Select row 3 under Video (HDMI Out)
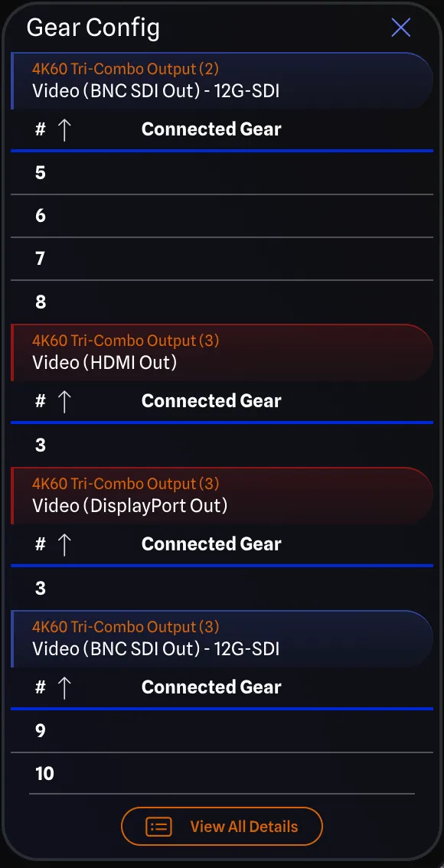The height and width of the screenshot is (868, 444). [222, 445]
